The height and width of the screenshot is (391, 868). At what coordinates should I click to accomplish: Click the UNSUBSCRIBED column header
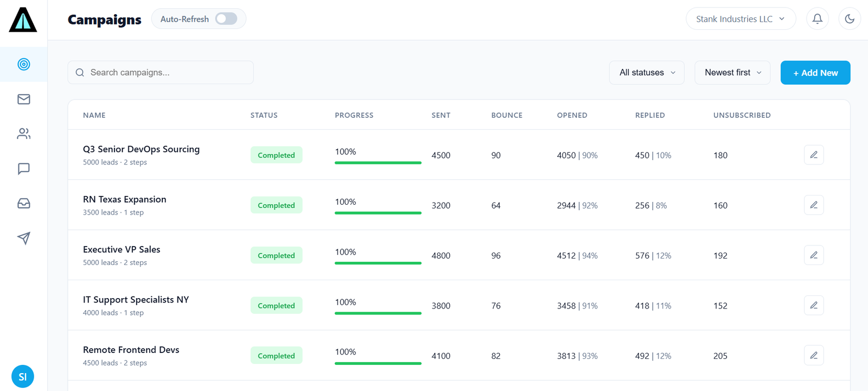[x=742, y=115]
